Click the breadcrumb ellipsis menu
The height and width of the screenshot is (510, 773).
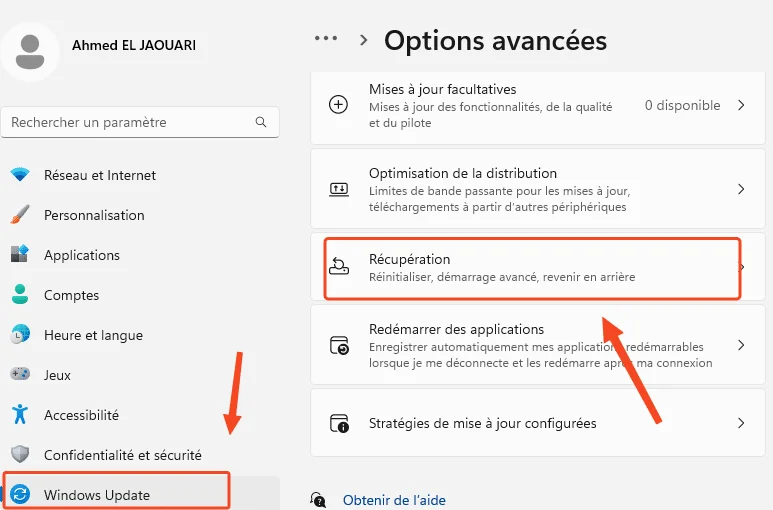[x=326, y=39]
